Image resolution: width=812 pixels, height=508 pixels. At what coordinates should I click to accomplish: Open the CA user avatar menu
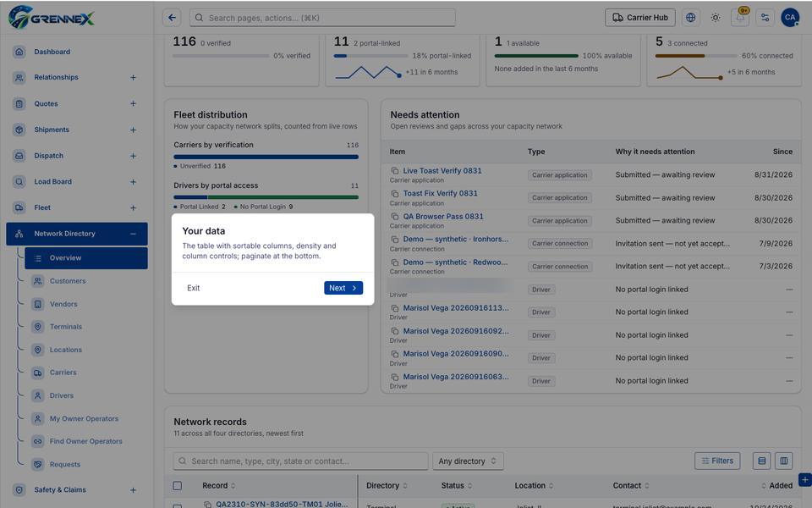point(790,18)
